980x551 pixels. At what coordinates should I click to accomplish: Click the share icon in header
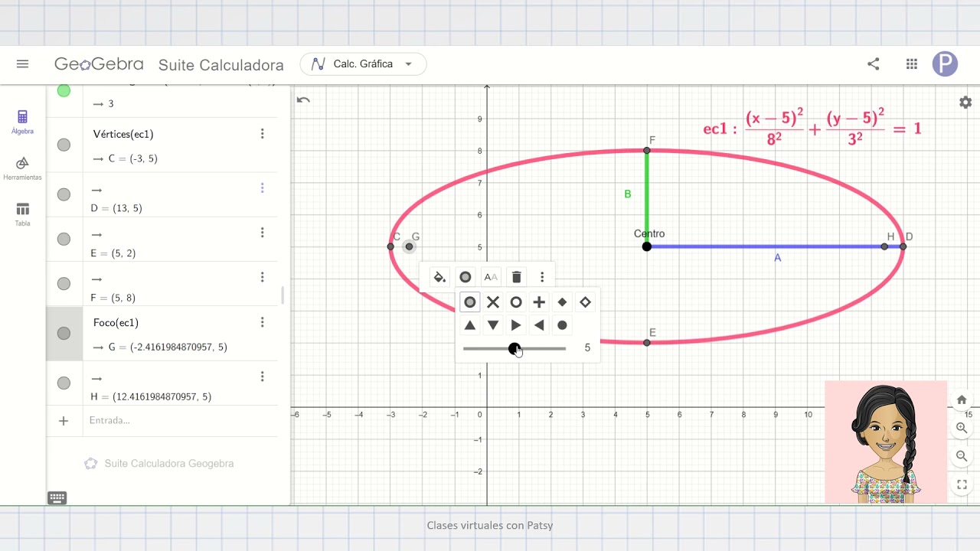pos(873,64)
